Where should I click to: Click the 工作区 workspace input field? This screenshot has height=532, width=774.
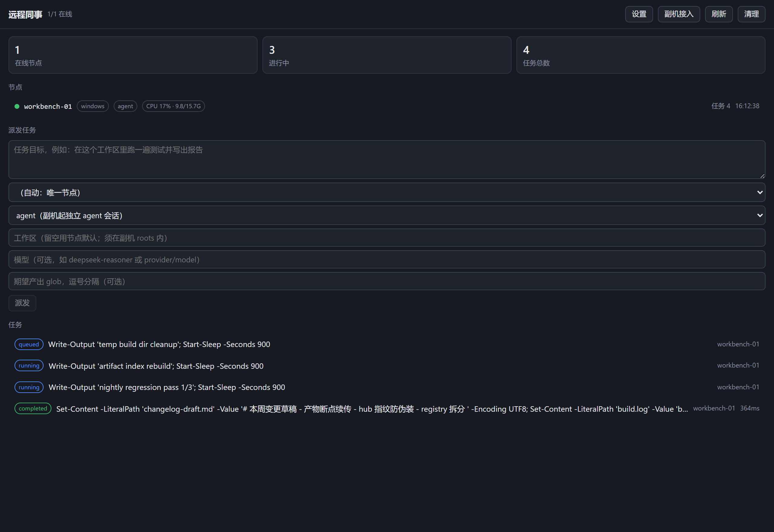tap(387, 238)
